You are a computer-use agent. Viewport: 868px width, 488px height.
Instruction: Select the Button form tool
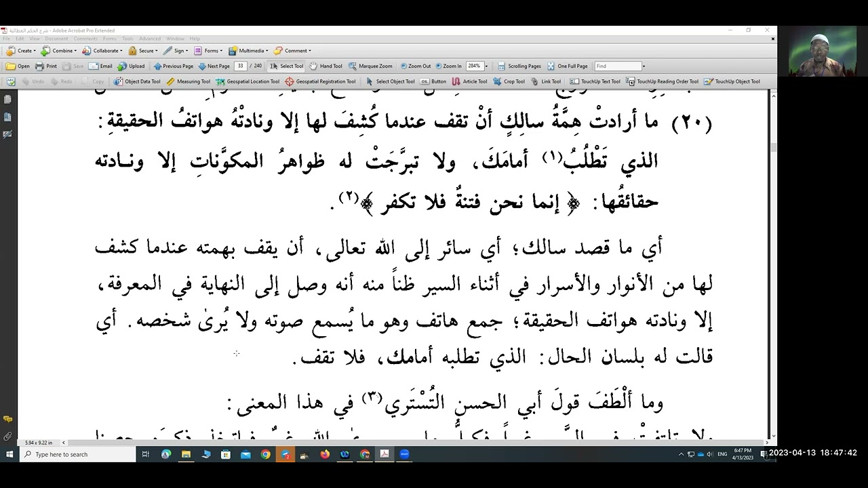tap(433, 81)
